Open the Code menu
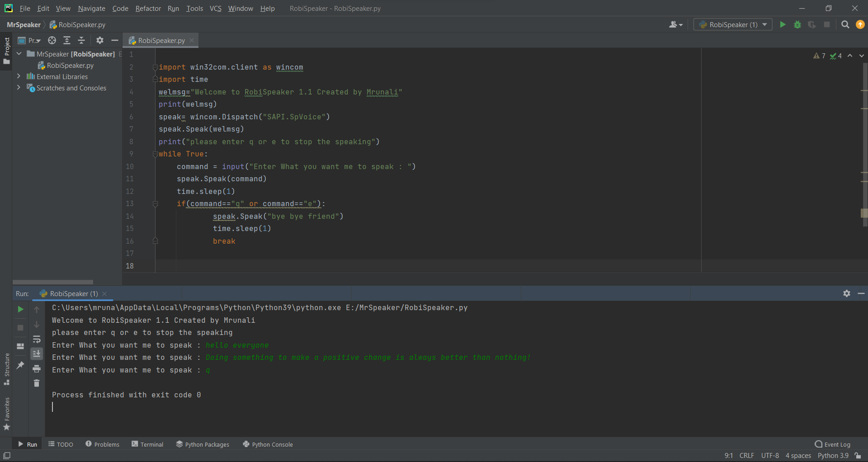The height and width of the screenshot is (462, 868). tap(120, 8)
